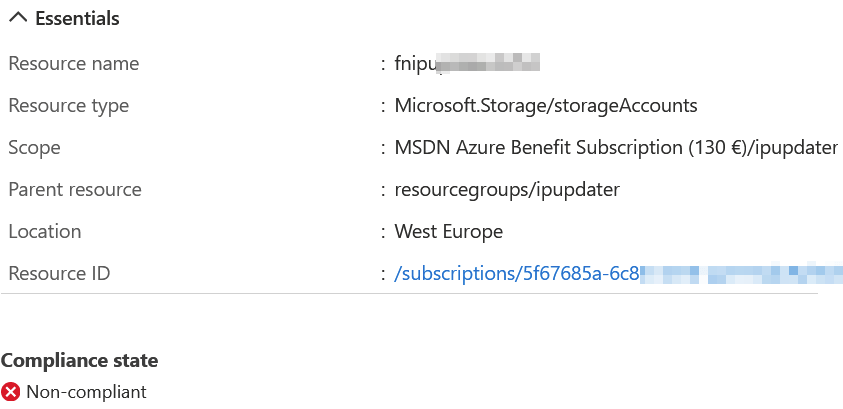Click the Resource name label
843x409 pixels.
click(74, 63)
